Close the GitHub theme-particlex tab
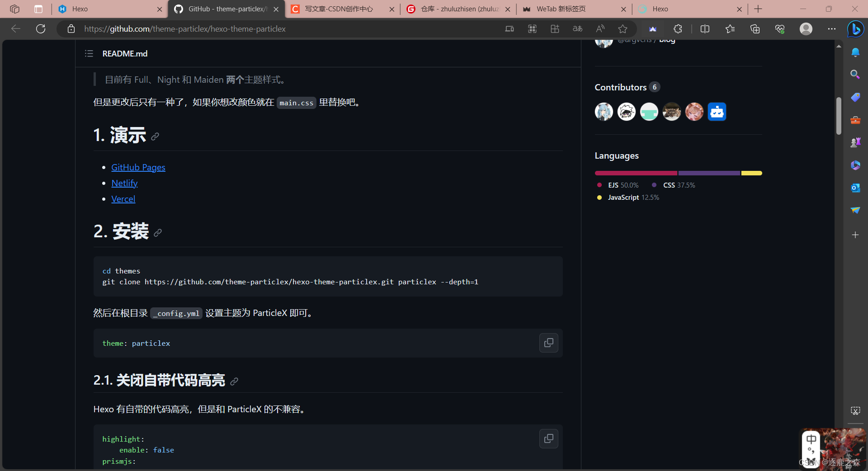 pos(276,9)
